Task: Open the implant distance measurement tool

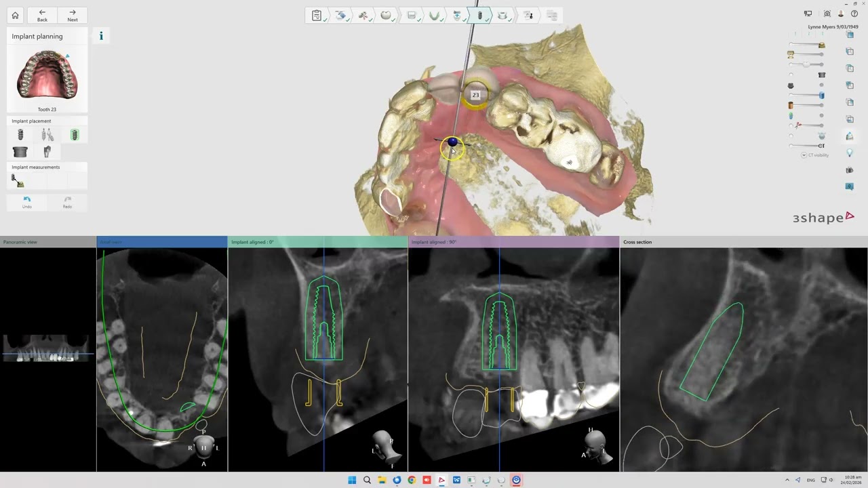Action: [18, 180]
